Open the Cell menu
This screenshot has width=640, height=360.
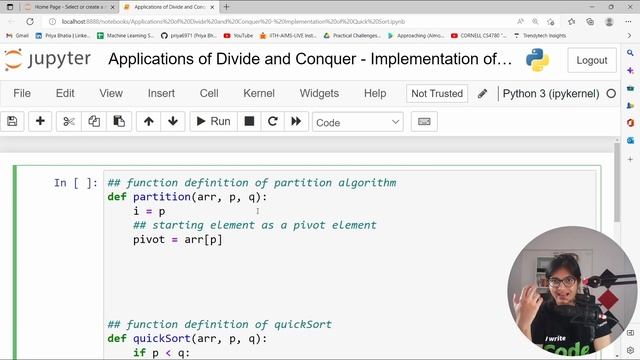click(209, 93)
